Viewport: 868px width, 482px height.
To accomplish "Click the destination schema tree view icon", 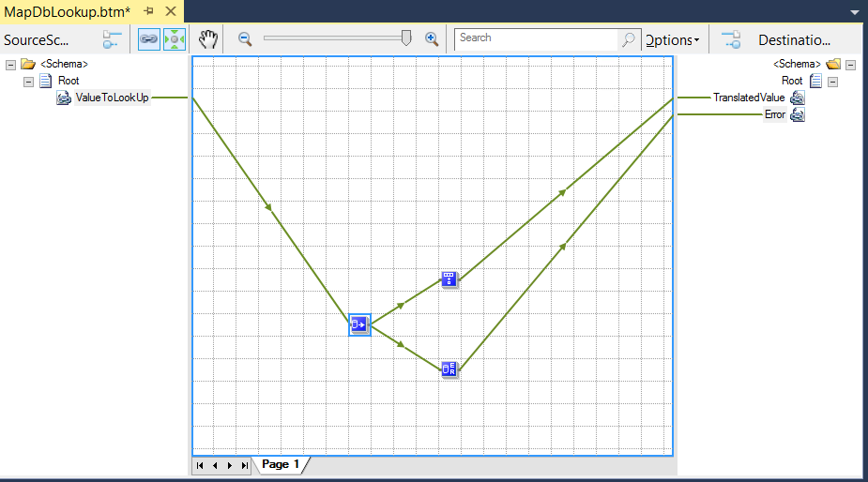I will click(731, 39).
